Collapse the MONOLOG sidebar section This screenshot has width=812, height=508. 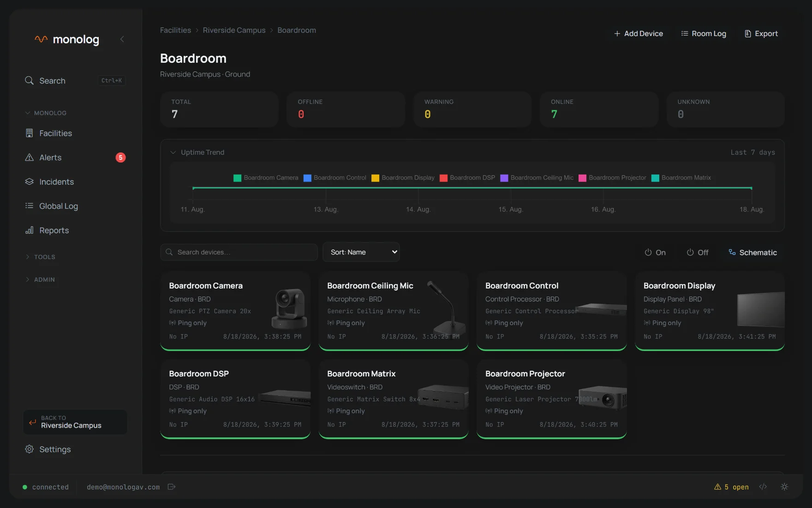click(x=46, y=113)
